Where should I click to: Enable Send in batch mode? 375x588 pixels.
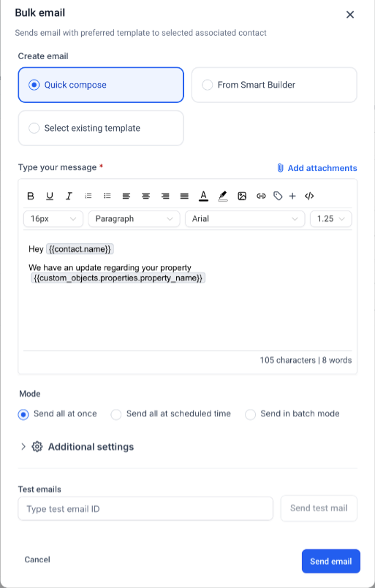point(292,414)
